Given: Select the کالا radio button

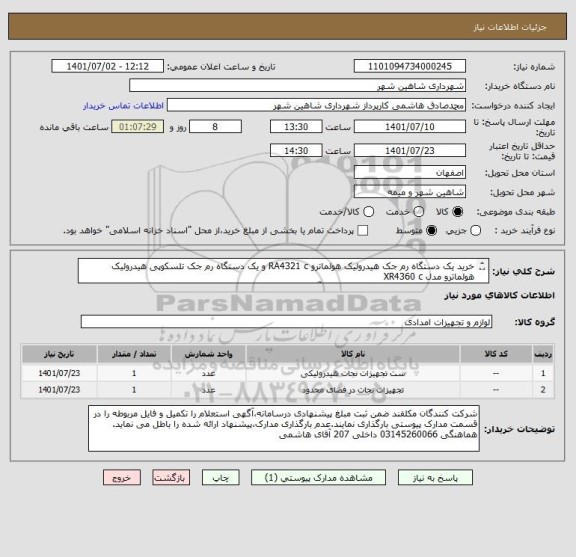Looking at the screenshot, I should click(458, 212).
